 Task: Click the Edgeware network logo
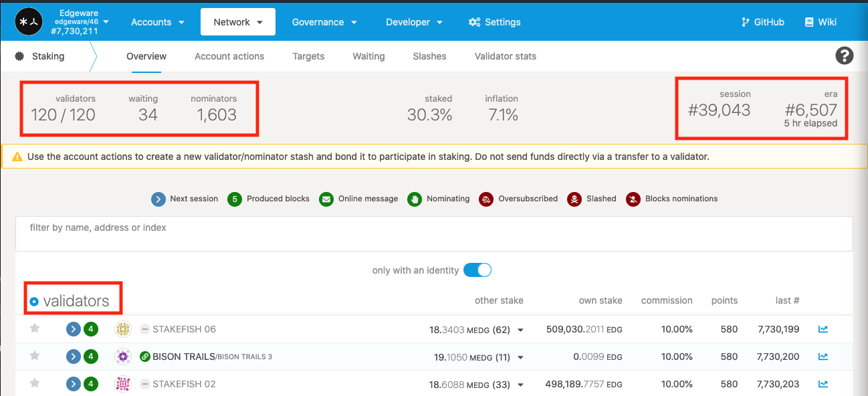coord(29,22)
